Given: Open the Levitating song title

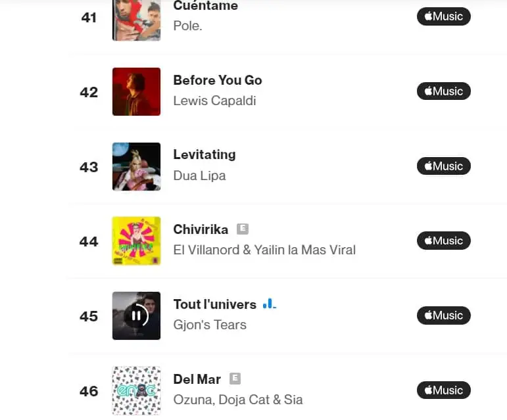Looking at the screenshot, I should tap(205, 154).
